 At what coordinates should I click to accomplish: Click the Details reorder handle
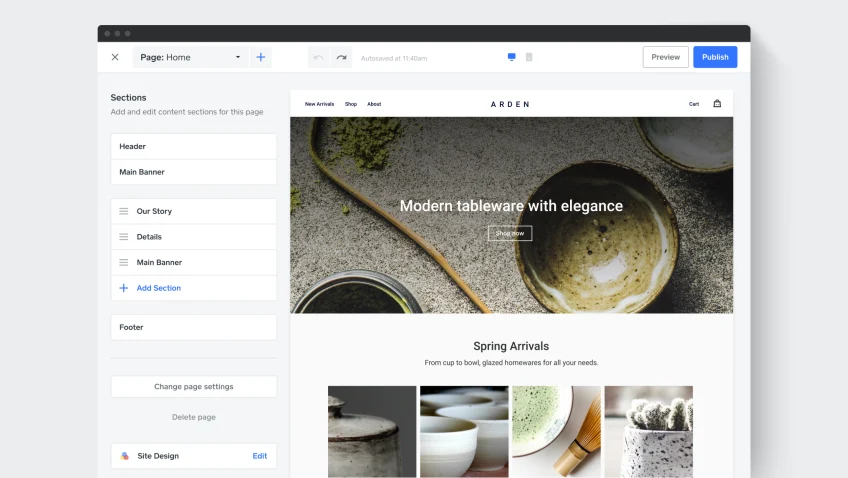click(x=124, y=237)
